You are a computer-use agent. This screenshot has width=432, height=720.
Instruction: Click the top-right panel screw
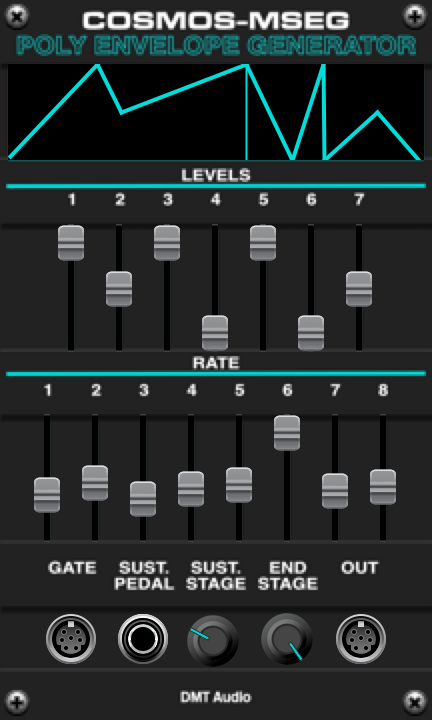(x=415, y=17)
